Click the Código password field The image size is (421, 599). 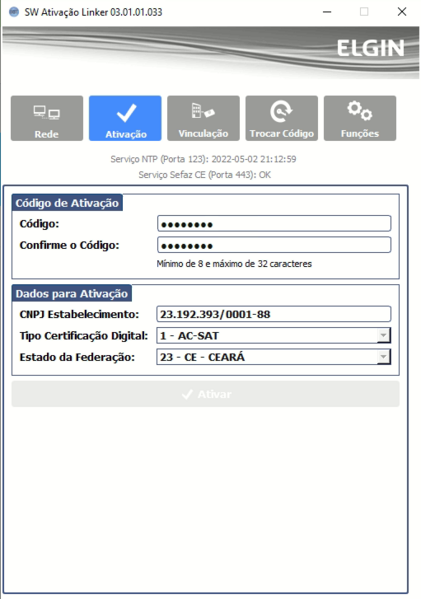(x=274, y=223)
